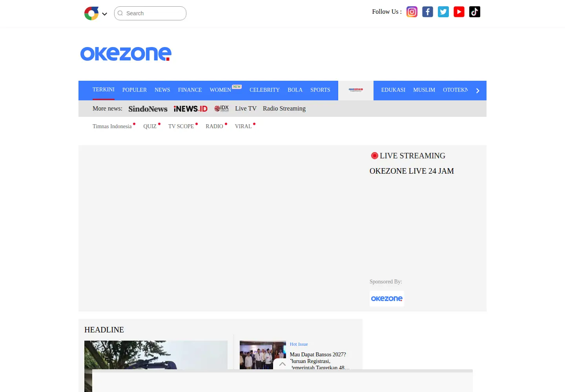Open the SindoNews logo link
This screenshot has height=392, width=565.
148,109
